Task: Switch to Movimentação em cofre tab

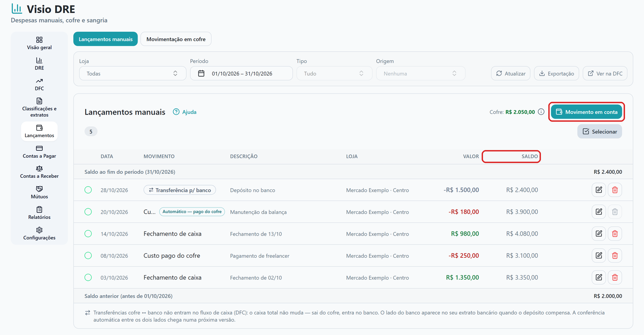Action: pos(176,39)
